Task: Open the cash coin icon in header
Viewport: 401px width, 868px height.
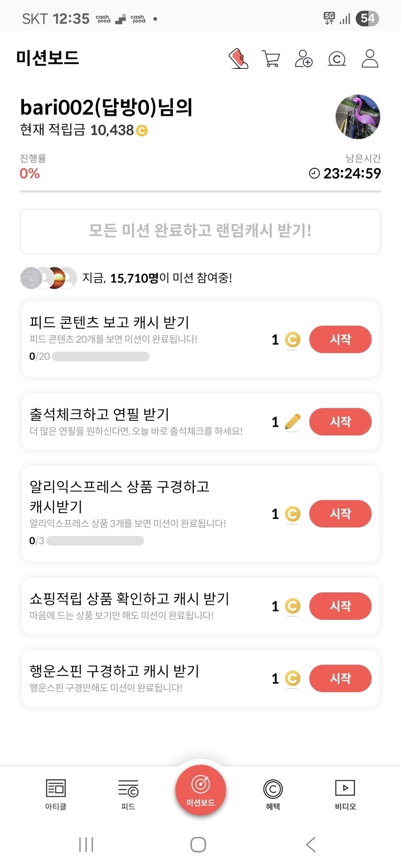Action: pos(337,59)
